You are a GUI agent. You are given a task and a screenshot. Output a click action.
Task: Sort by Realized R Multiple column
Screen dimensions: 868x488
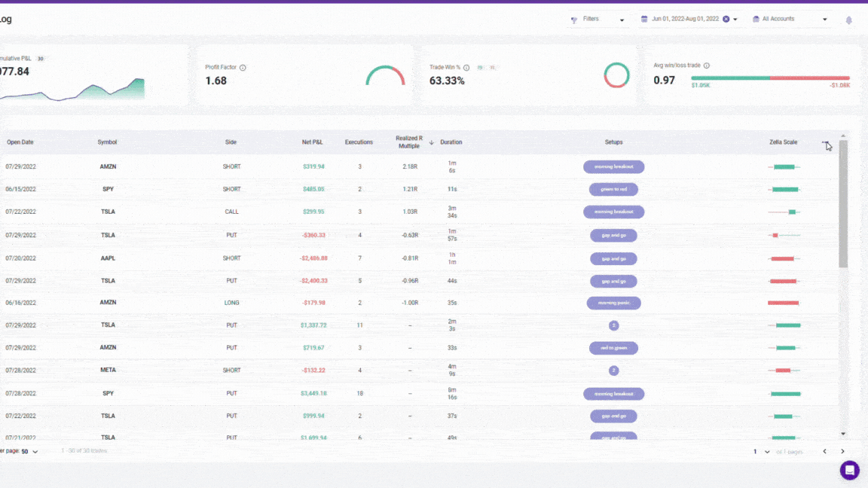pyautogui.click(x=411, y=142)
